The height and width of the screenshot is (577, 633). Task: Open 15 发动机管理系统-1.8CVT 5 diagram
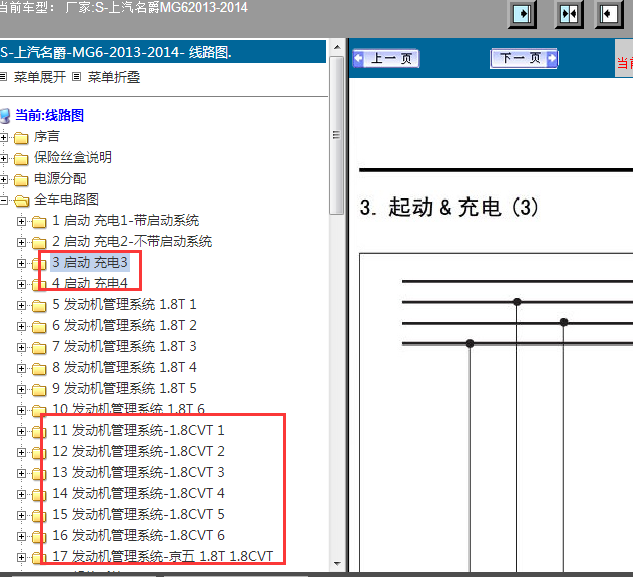(138, 514)
